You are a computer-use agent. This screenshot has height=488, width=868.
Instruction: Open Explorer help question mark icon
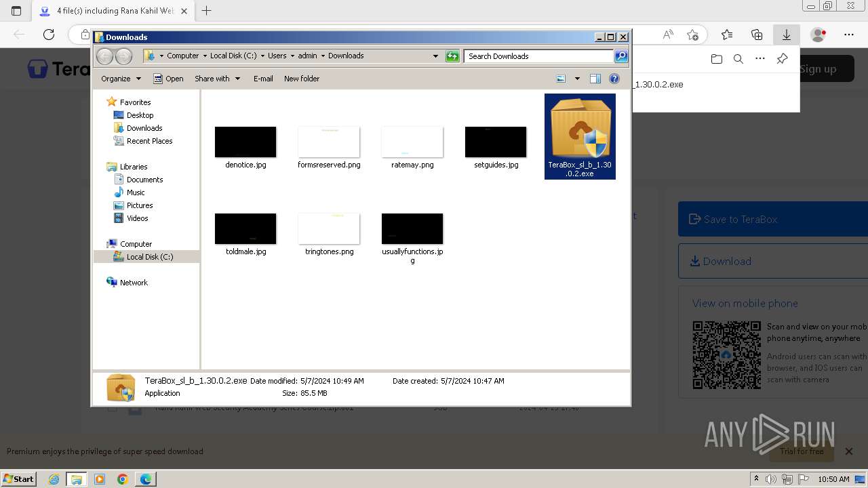614,79
